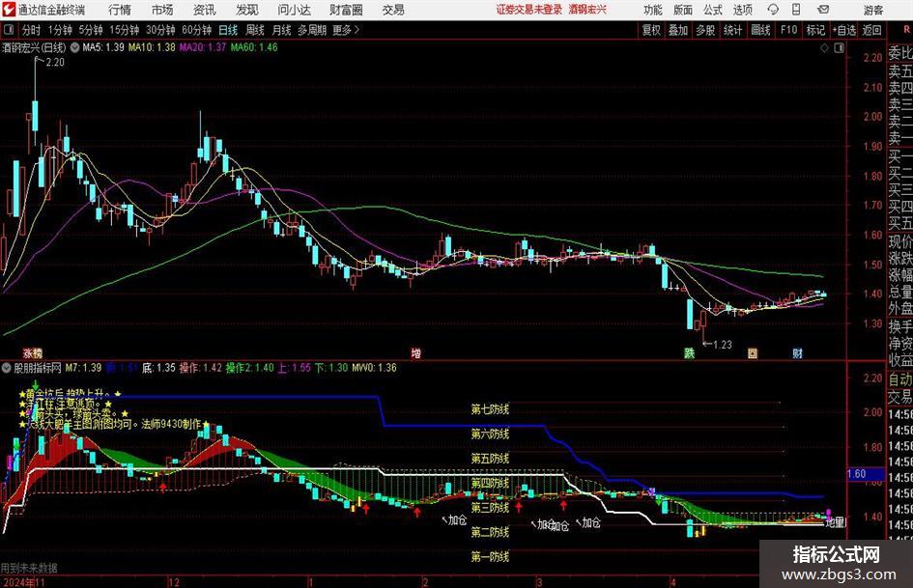Switch to 15分钟 chart period
The image size is (913, 588).
(125, 30)
